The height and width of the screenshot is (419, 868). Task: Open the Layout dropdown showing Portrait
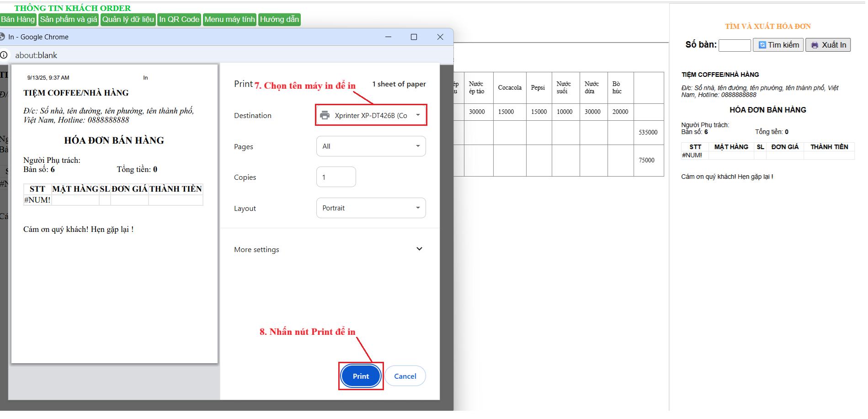tap(371, 208)
